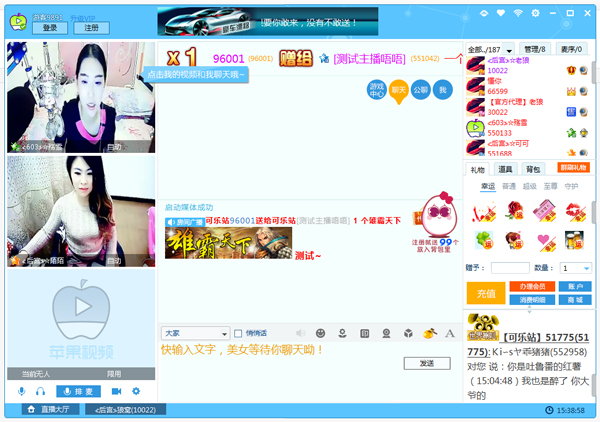
Task: Switch to the 背包 backpack tab
Action: [533, 169]
